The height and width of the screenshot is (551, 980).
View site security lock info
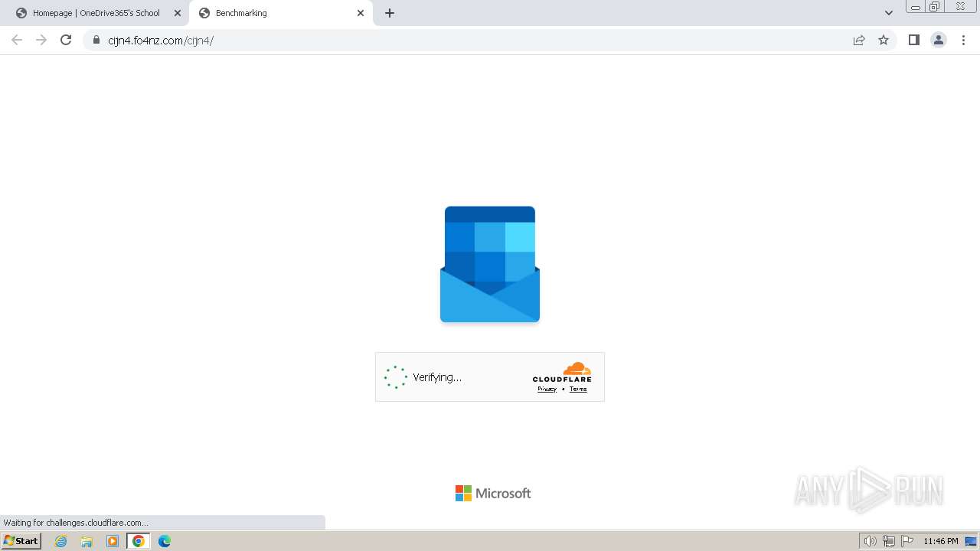click(x=96, y=40)
